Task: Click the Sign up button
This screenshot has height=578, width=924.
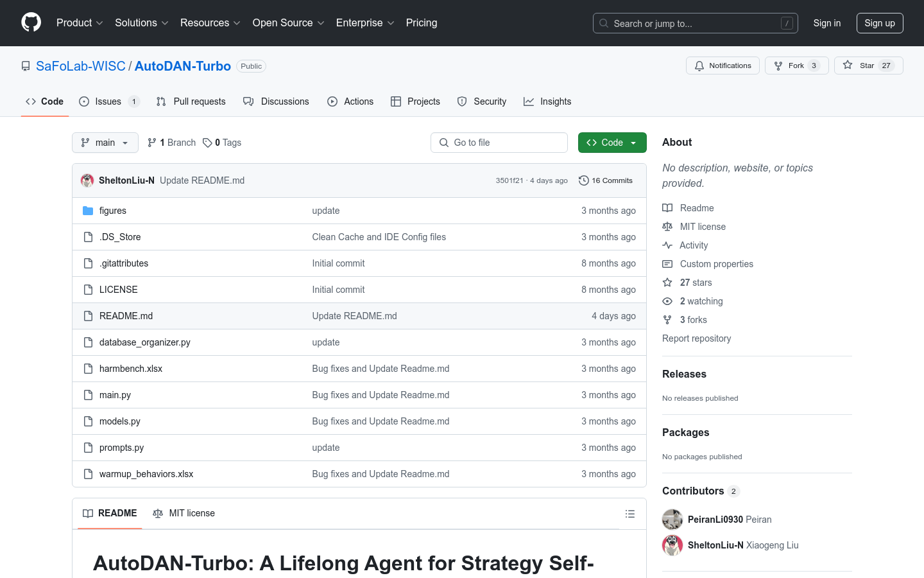Action: click(x=880, y=23)
